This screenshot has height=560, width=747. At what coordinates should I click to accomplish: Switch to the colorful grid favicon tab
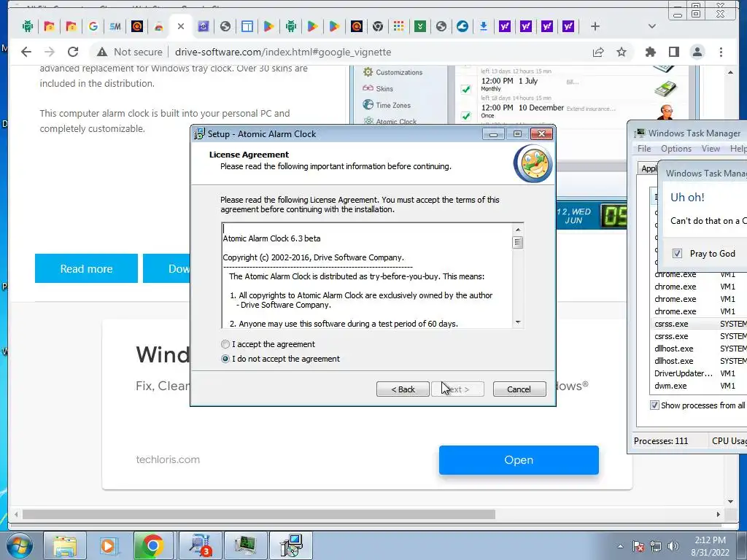(399, 27)
